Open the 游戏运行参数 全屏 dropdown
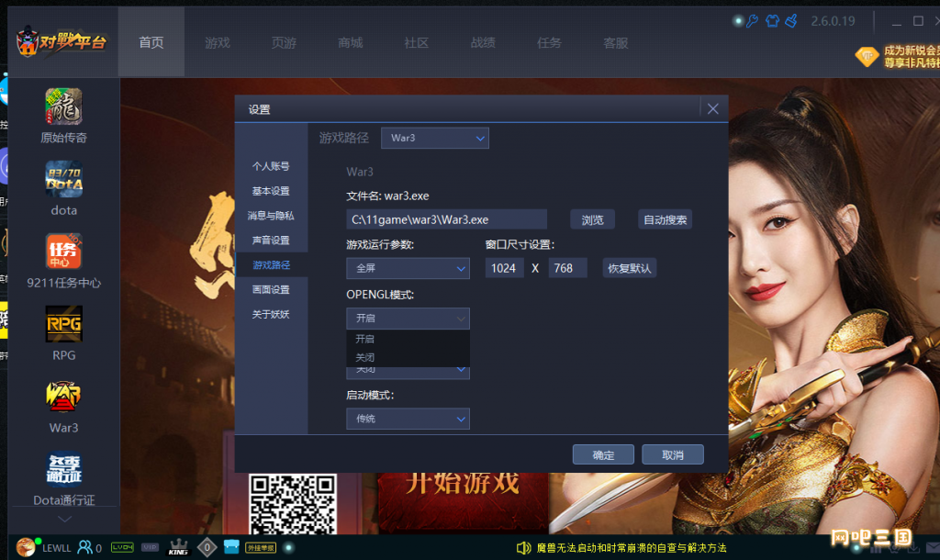Viewport: 940px width, 560px height. coord(408,268)
